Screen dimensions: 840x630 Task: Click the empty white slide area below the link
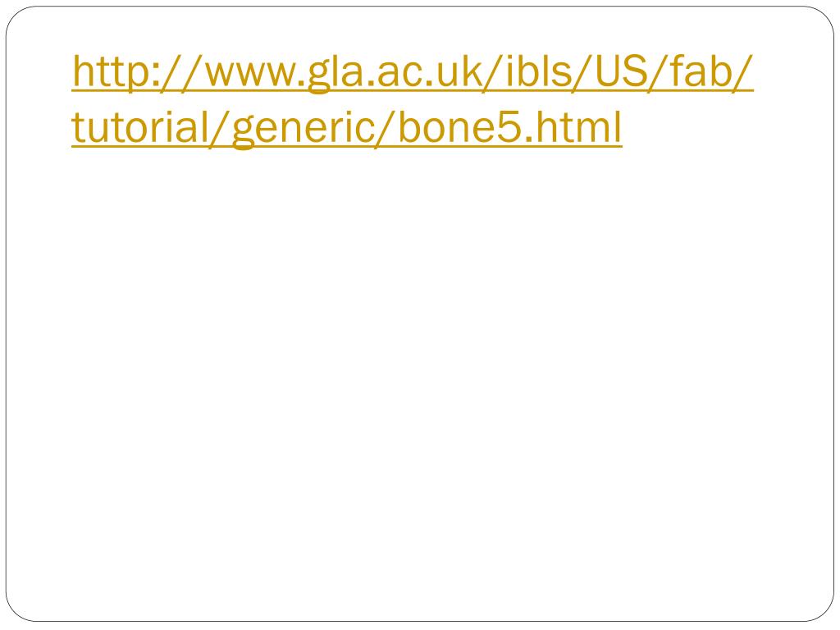tap(420, 375)
